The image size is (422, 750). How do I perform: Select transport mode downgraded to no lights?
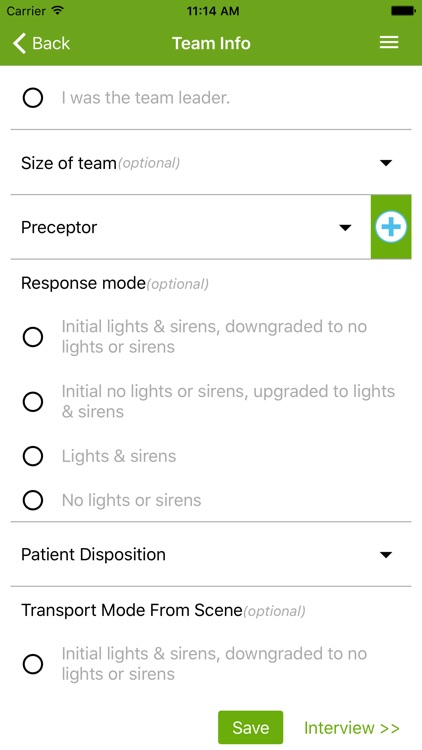tap(33, 664)
